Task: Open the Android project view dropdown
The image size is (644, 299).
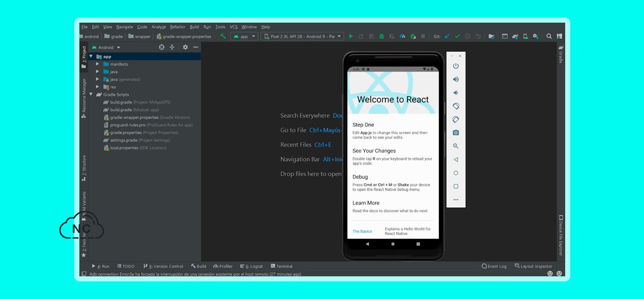Action: pyautogui.click(x=106, y=47)
